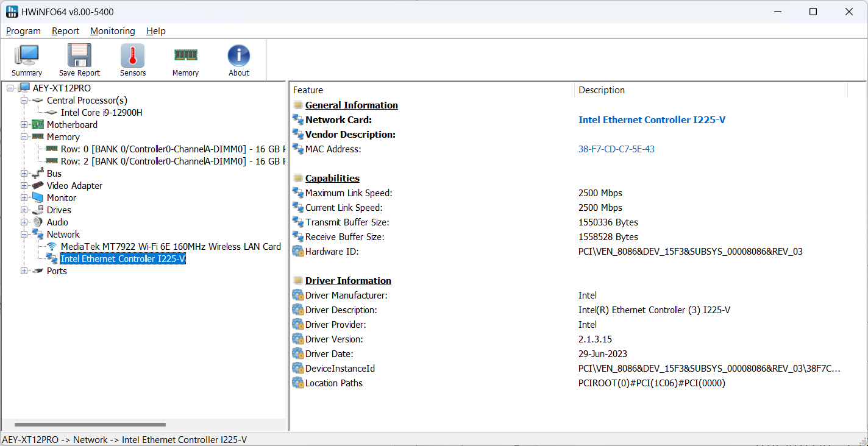Click the Receive Buffer Size row

(x=578, y=237)
